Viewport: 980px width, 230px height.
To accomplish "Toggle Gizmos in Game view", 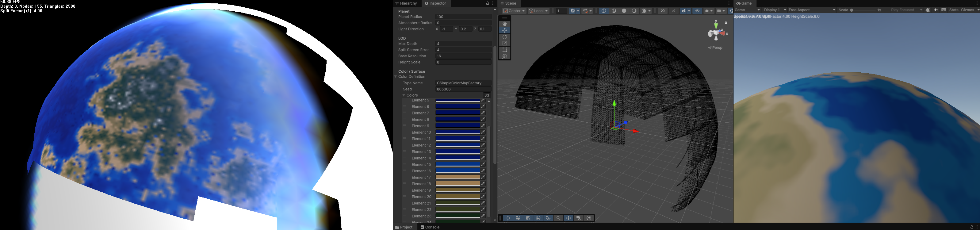I will tap(967, 10).
